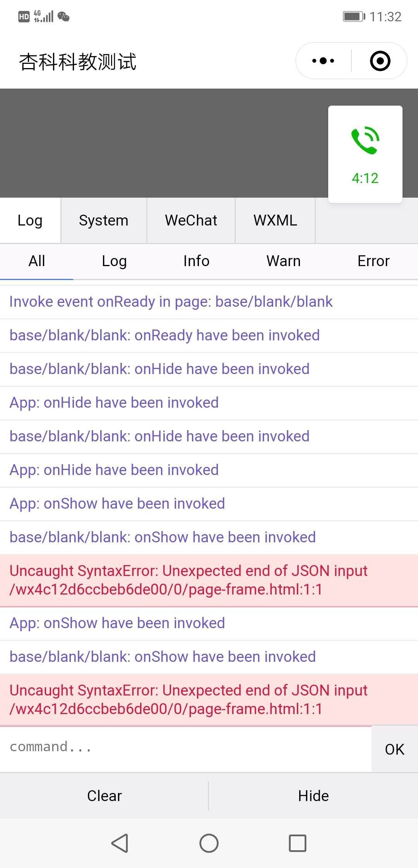The image size is (418, 868).
Task: Select the Warn filter
Action: (283, 261)
